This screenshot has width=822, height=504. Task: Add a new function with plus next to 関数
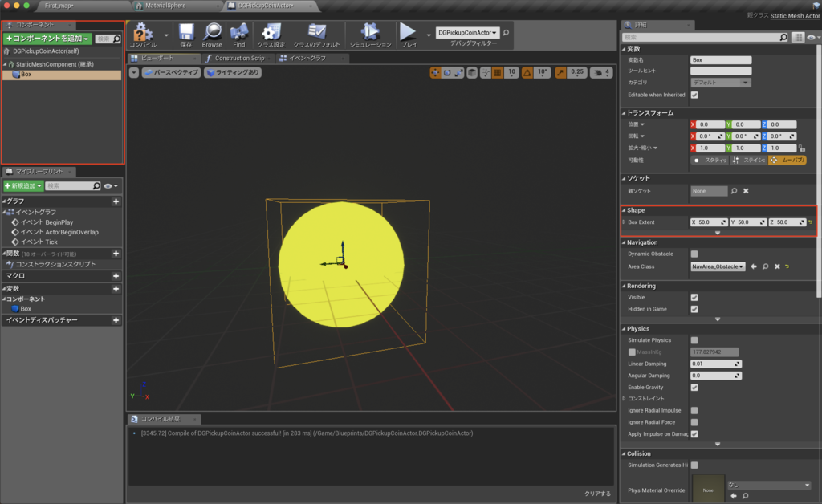pos(116,254)
